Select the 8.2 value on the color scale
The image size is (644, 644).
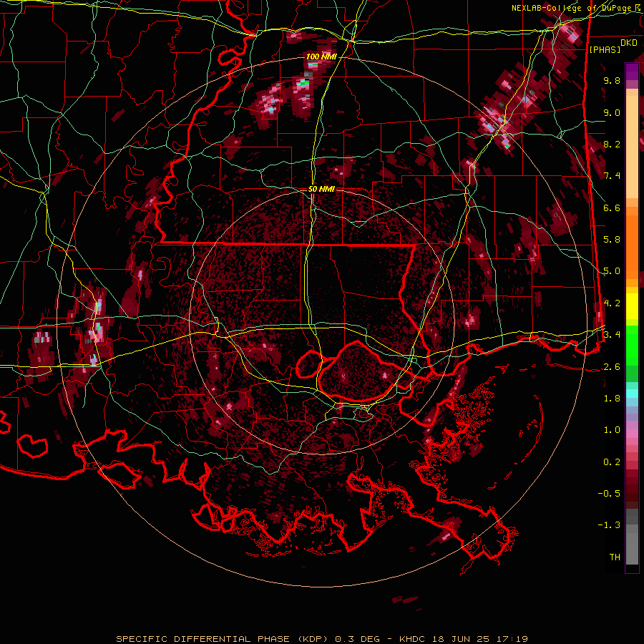612,144
